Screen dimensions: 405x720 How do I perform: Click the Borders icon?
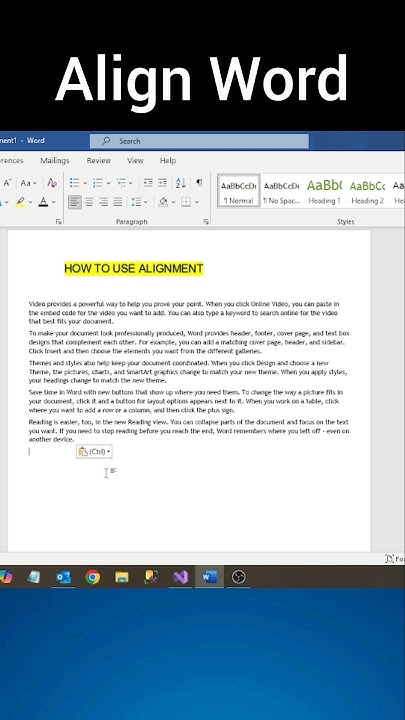(x=186, y=202)
